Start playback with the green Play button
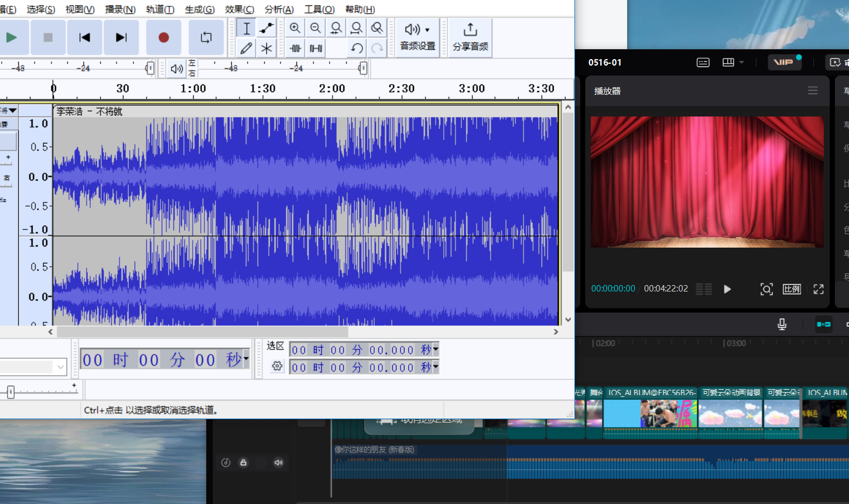Image resolution: width=849 pixels, height=504 pixels. click(x=11, y=37)
